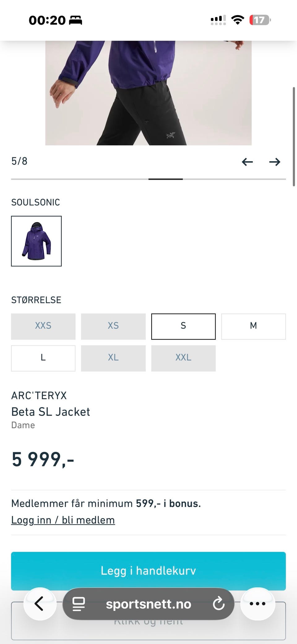297x644 pixels.
Task: Select size M
Action: tap(253, 326)
